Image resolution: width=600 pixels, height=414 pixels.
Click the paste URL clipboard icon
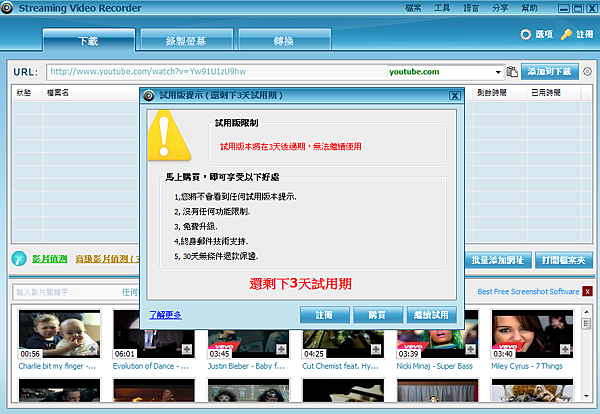(x=512, y=72)
